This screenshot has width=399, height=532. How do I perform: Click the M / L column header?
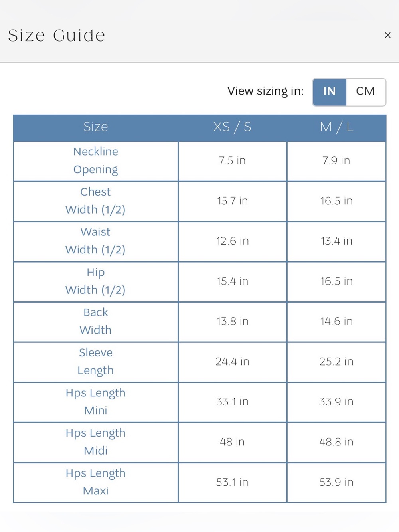[x=336, y=127]
